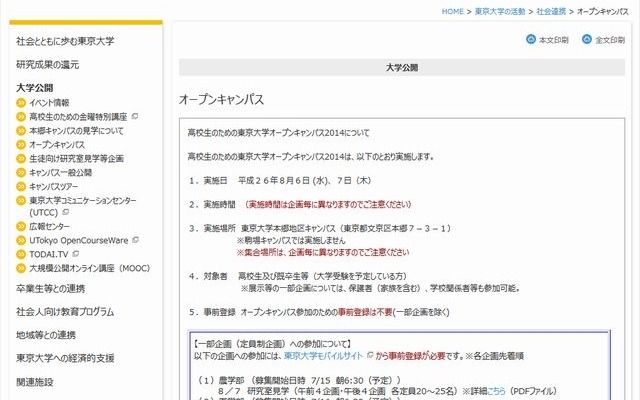Open キャンパスツアー sidebar link
Viewport: 640px width, 400px height.
click(53, 187)
